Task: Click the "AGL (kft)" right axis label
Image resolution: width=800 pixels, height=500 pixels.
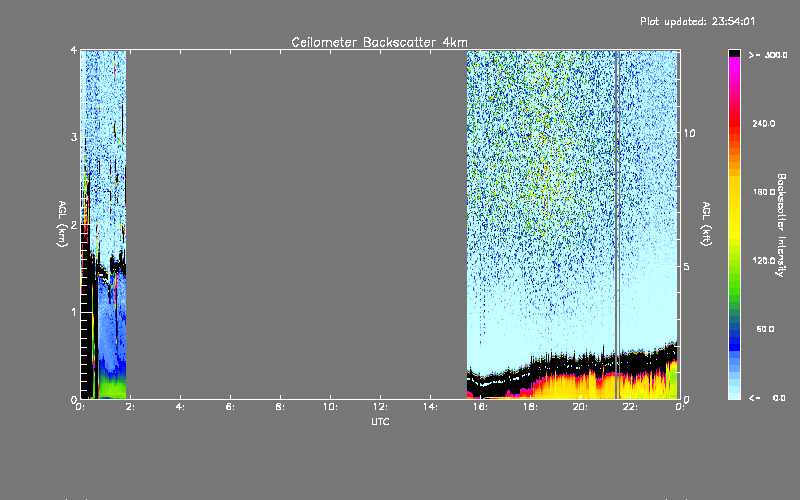Action: (706, 224)
